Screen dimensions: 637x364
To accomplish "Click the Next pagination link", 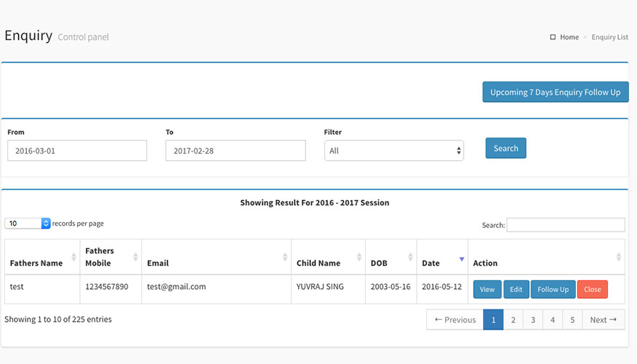I will point(603,320).
